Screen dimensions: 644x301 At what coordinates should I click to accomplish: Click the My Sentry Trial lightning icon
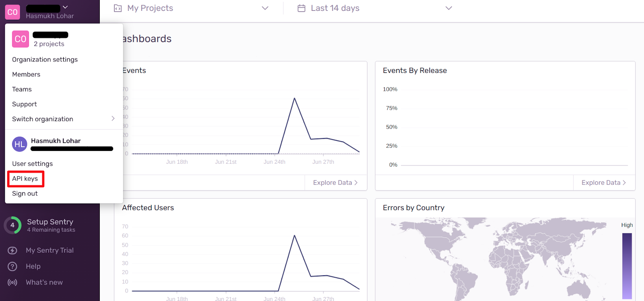12,250
